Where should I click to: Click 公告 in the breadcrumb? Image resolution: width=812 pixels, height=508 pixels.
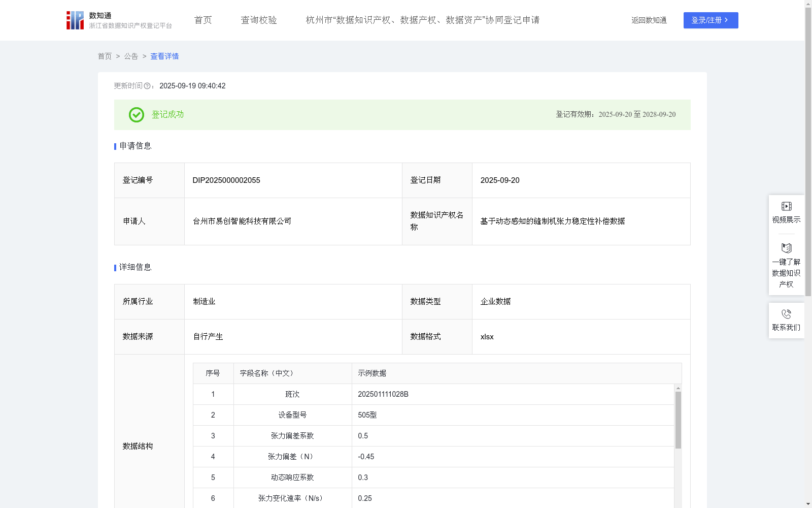131,56
